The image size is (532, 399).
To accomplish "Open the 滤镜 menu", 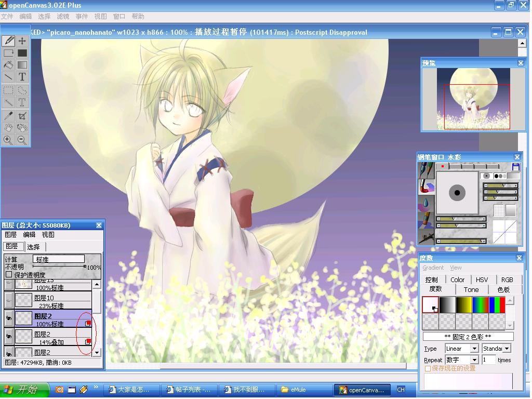I will pyautogui.click(x=63, y=16).
